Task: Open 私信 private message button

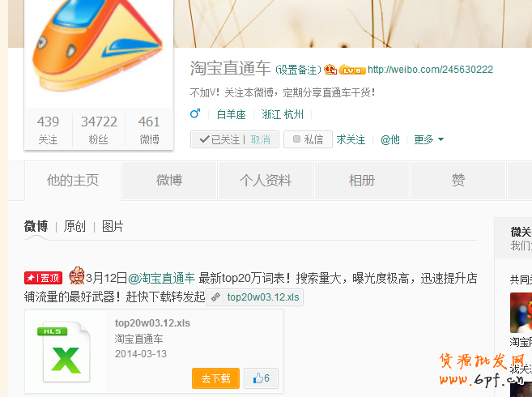Action: [x=308, y=139]
